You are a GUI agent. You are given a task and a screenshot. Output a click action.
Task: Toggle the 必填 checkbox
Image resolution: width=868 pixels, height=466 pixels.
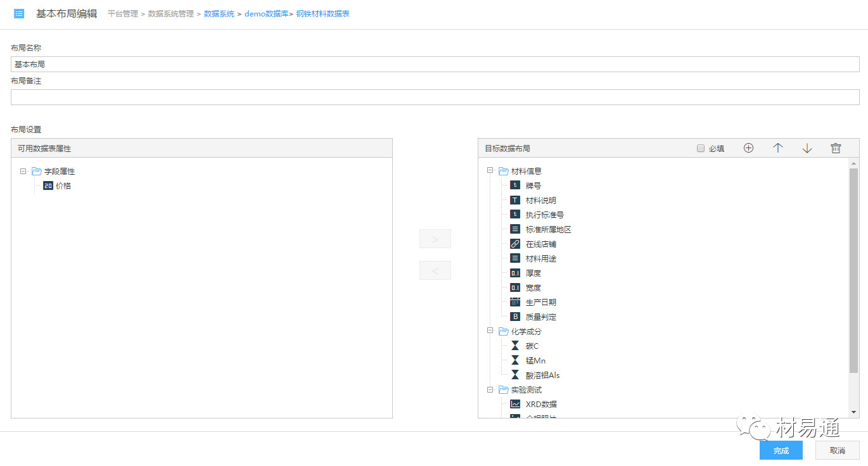pos(701,148)
